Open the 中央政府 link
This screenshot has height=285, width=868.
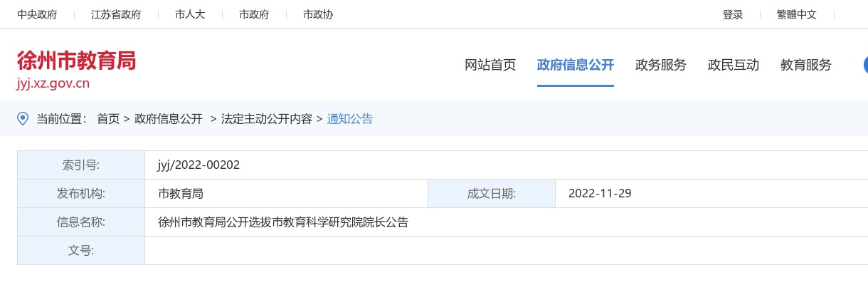[37, 15]
